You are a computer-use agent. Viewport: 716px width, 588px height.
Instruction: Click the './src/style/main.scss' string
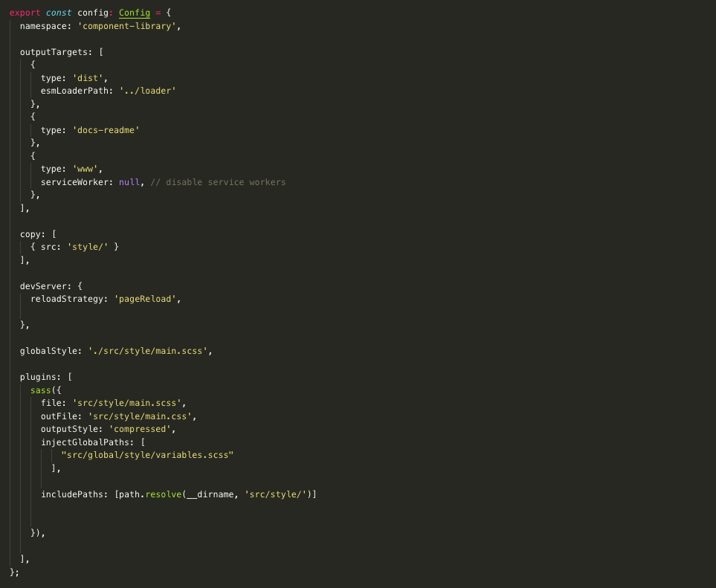[147, 351]
